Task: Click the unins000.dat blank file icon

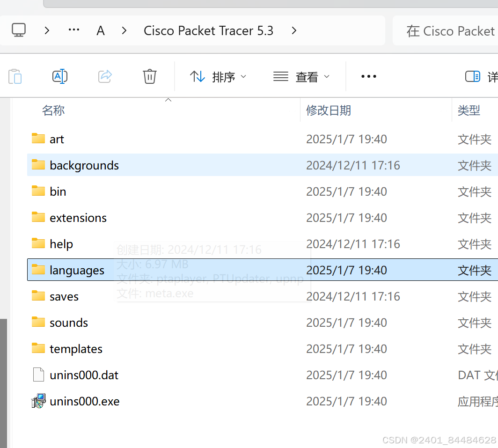Action: 38,375
